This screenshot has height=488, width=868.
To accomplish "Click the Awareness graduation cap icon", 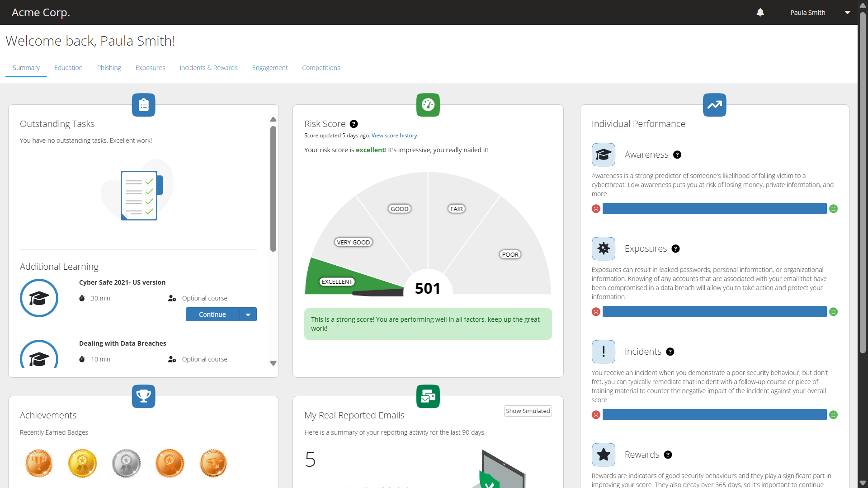I will [x=604, y=155].
